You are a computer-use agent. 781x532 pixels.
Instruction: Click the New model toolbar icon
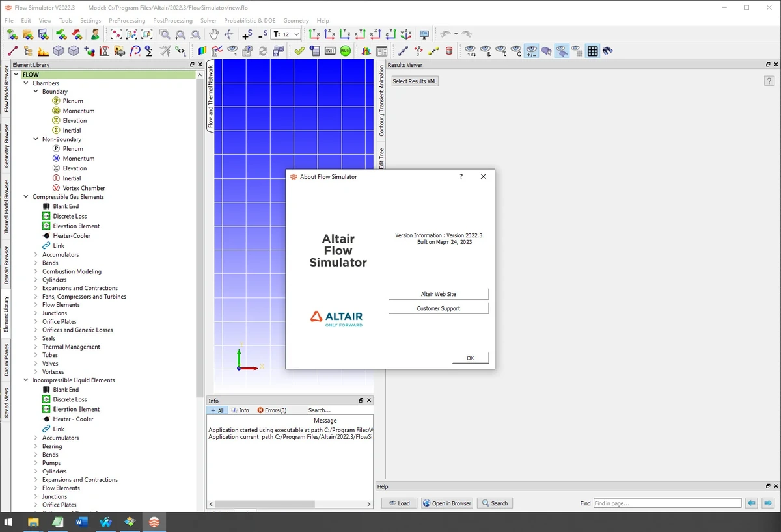(12, 34)
